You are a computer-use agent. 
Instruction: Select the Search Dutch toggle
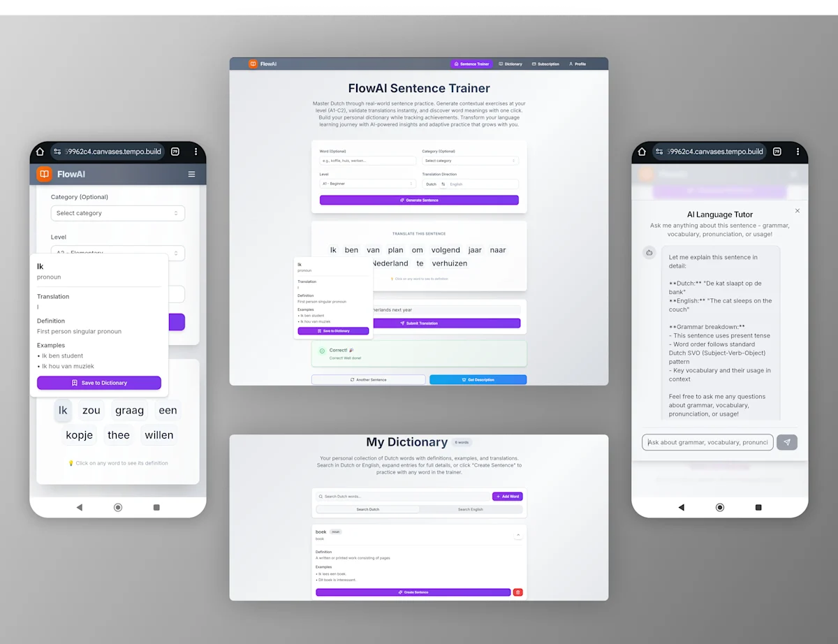pos(368,509)
